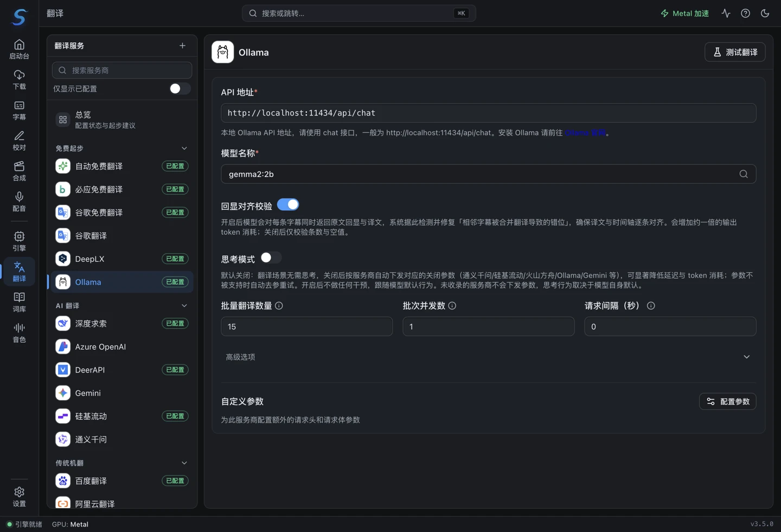
Task: Click 已配置 badge on 百度翻译 row
Action: (175, 480)
